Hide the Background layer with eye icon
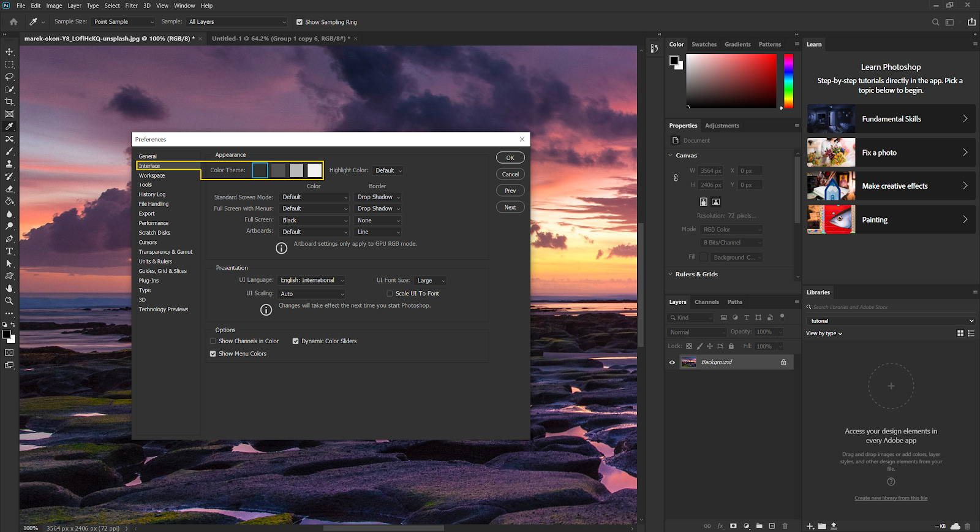The width and height of the screenshot is (980, 532). tap(672, 362)
